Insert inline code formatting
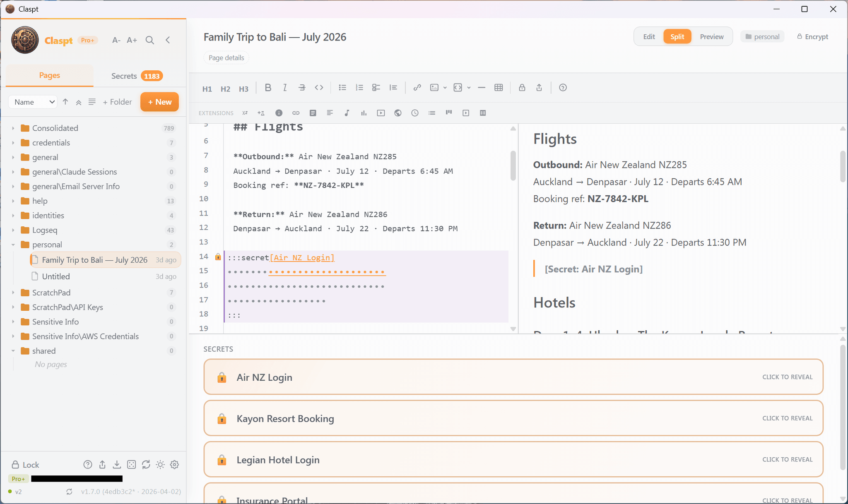This screenshot has height=504, width=848. (319, 88)
